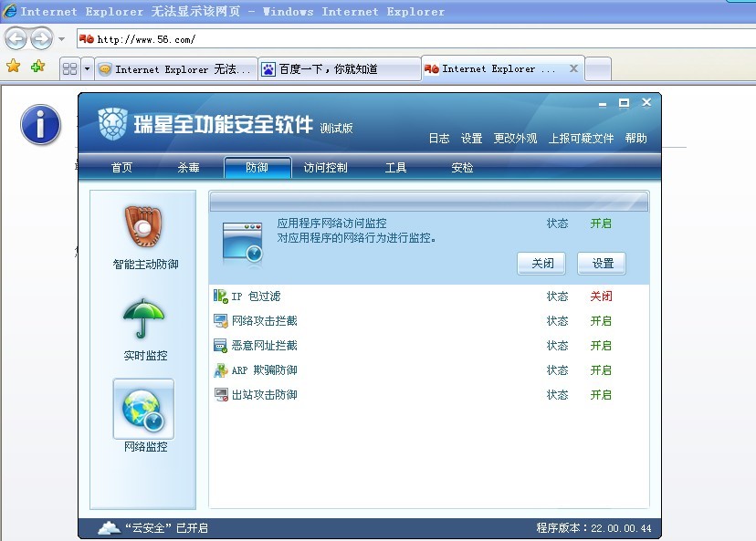The width and height of the screenshot is (756, 541).
Task: Open 日志 in top menu
Action: [x=439, y=139]
